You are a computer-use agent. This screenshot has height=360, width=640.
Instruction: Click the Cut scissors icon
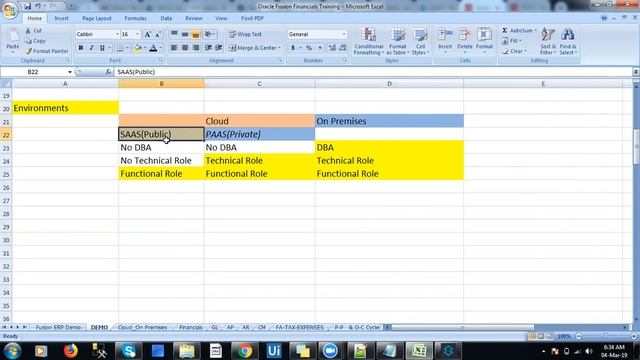(29, 31)
